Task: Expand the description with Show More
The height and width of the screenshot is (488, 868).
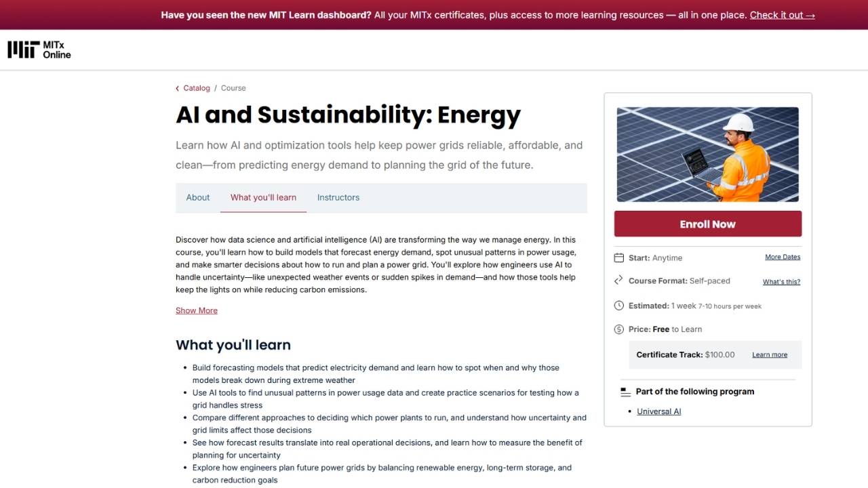Action: (197, 310)
